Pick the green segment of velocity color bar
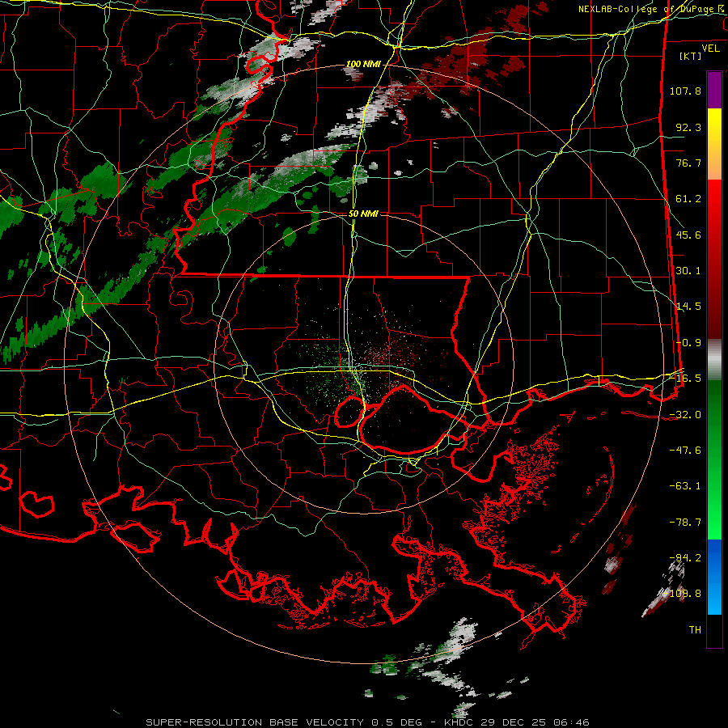The width and height of the screenshot is (728, 728). coord(714,459)
